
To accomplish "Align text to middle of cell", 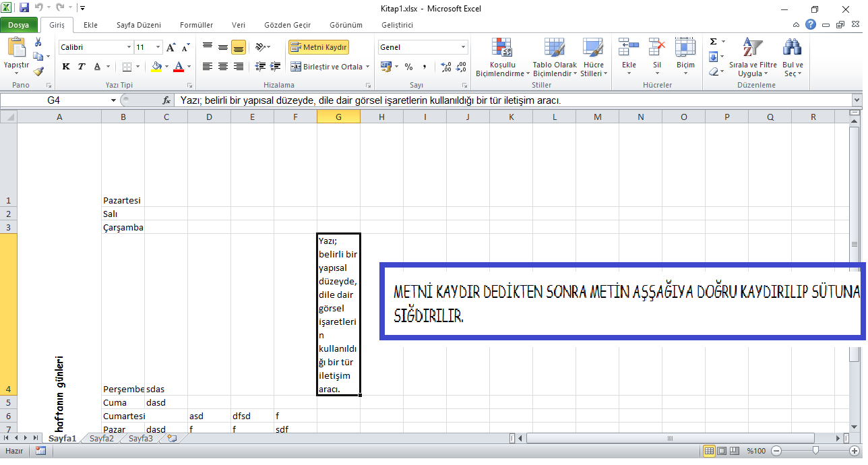I will (x=223, y=47).
